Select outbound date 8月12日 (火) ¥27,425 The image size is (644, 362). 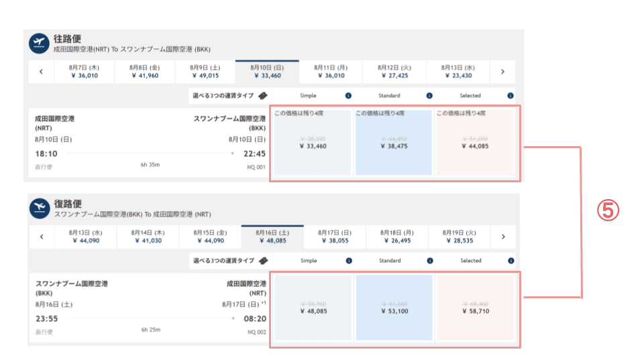394,72
